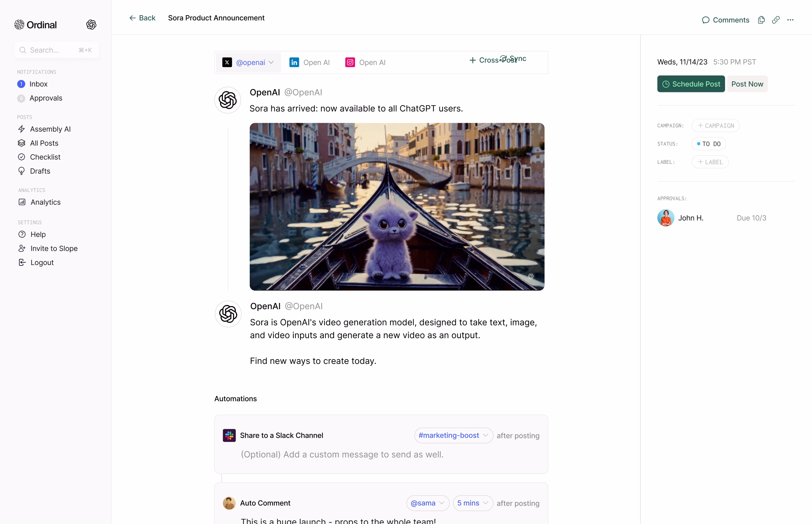Image resolution: width=812 pixels, height=524 pixels.
Task: Open the three-dot more options menu
Action: pos(790,20)
